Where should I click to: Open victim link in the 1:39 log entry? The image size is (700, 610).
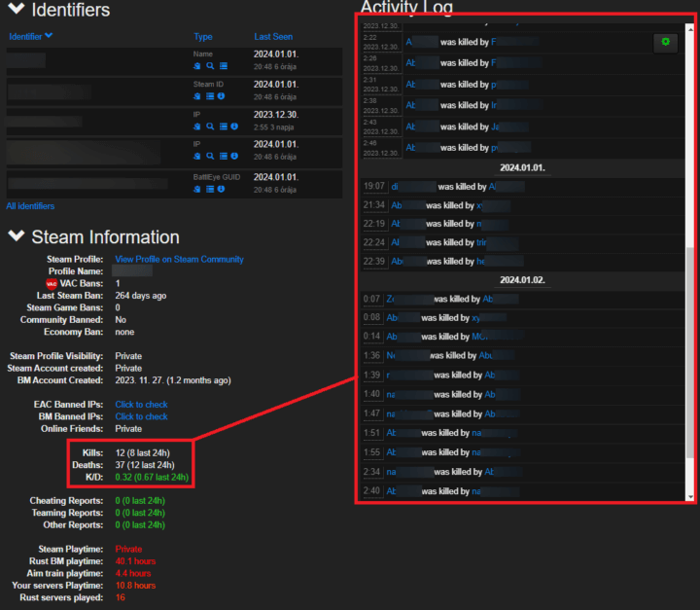(x=409, y=375)
